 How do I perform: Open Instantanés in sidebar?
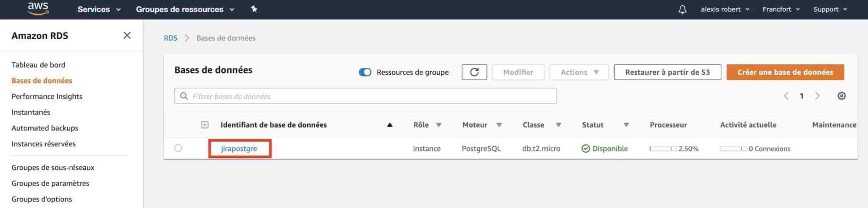[31, 112]
